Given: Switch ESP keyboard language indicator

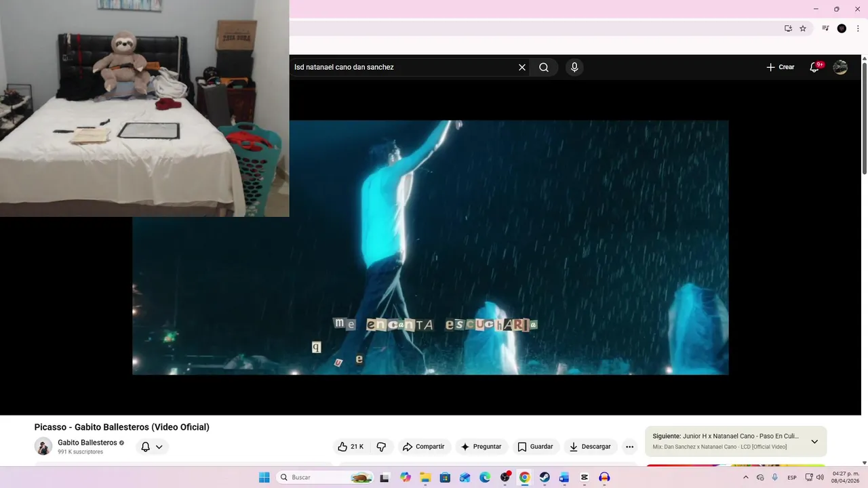Looking at the screenshot, I should 792,477.
